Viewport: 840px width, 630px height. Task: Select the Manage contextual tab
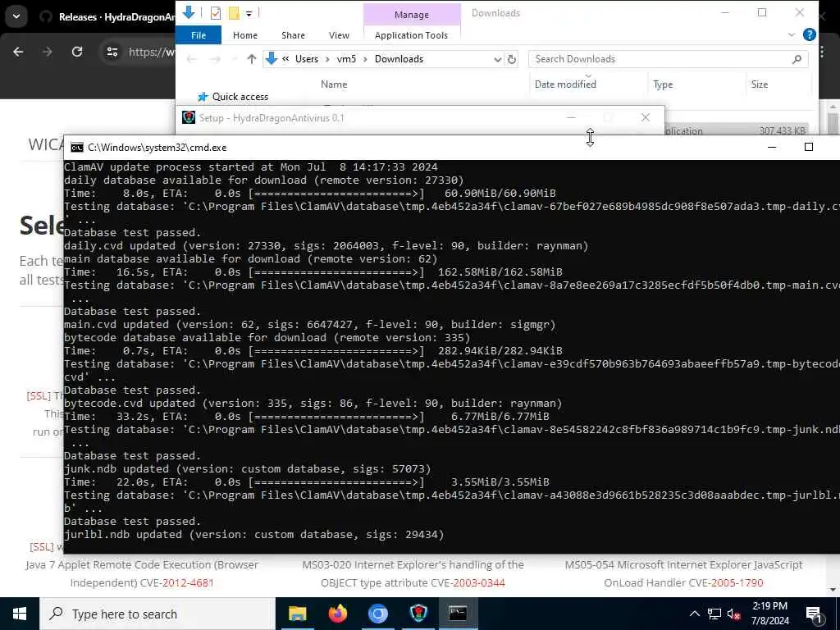click(x=412, y=15)
